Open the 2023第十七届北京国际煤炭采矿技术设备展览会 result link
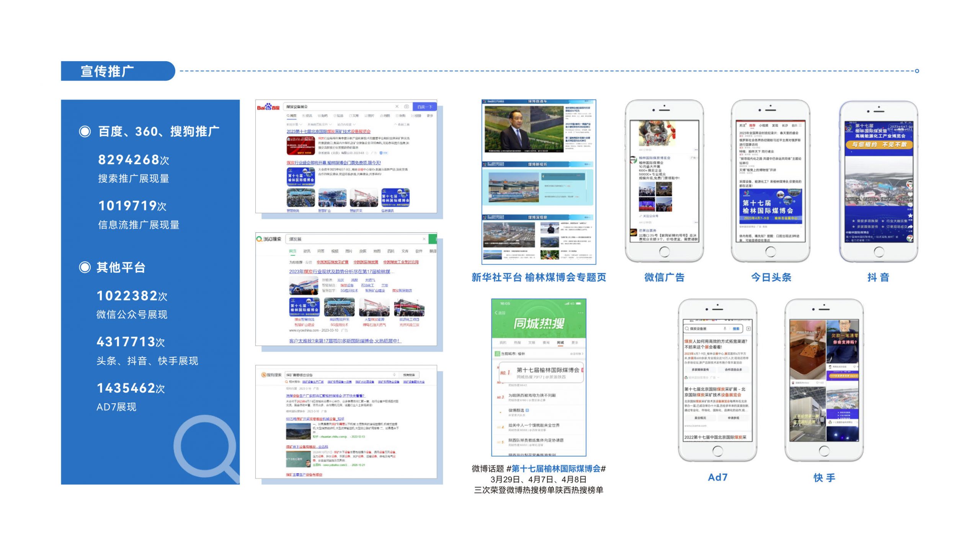This screenshot has width=980, height=551. 328,132
